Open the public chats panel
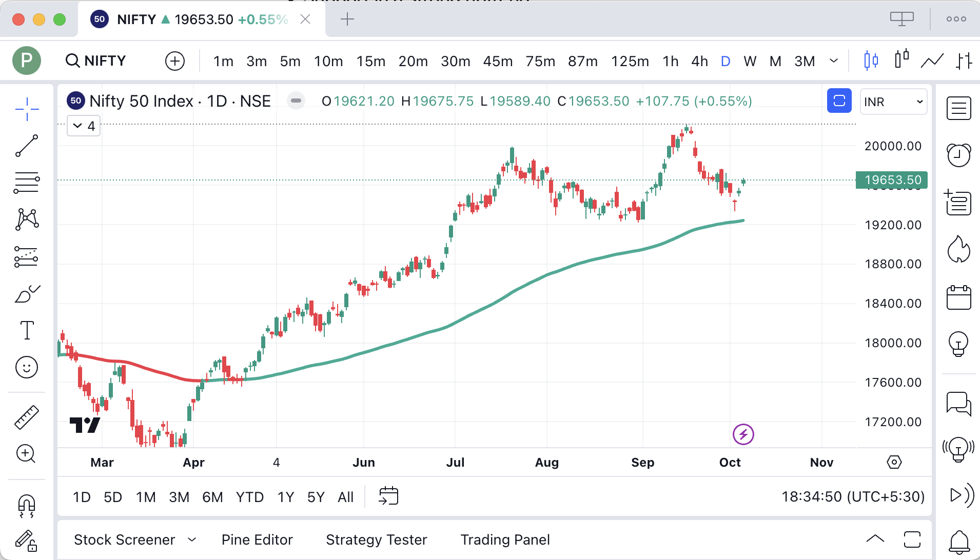Image resolution: width=980 pixels, height=560 pixels. [958, 404]
